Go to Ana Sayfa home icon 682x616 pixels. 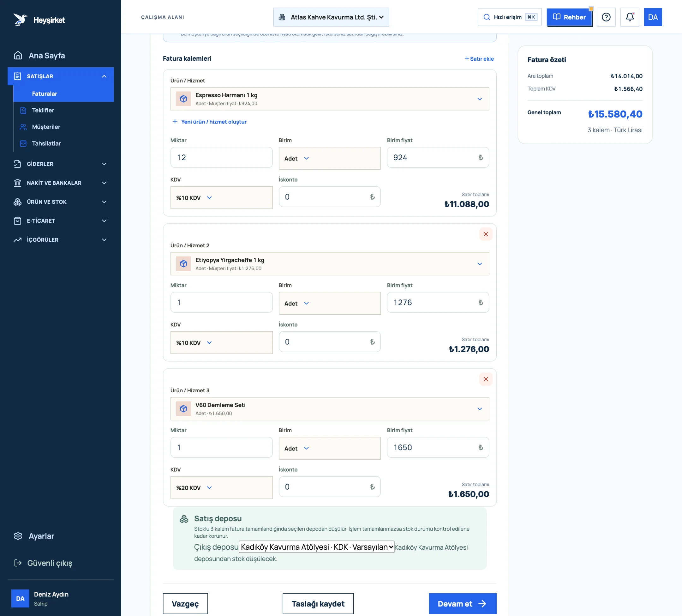18,56
